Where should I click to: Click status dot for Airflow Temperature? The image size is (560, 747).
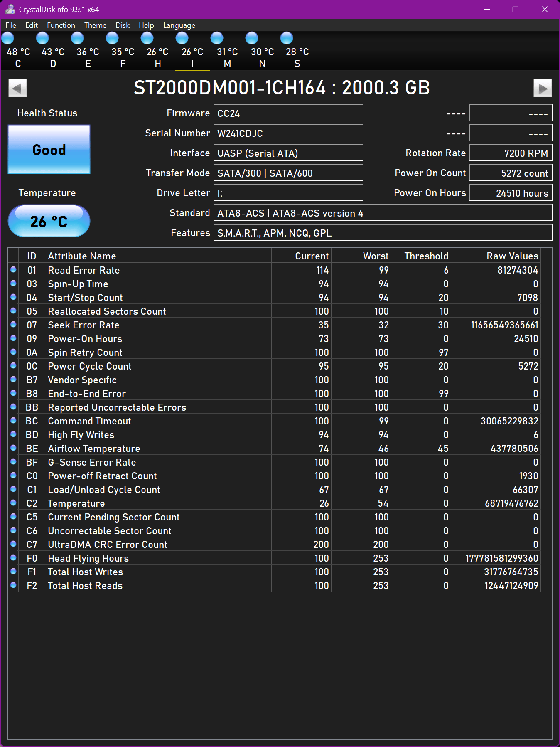click(x=13, y=448)
